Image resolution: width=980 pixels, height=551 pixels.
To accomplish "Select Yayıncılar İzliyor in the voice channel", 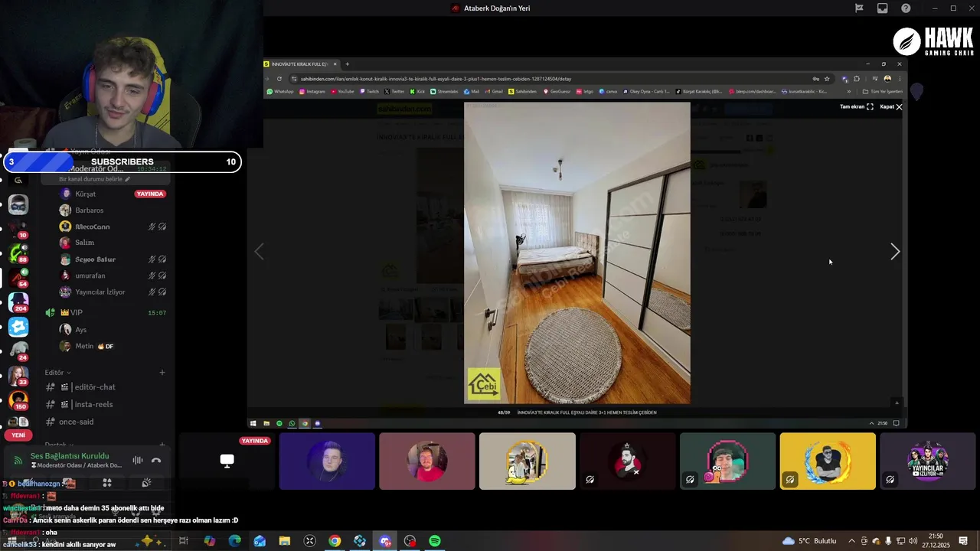I will pos(113,292).
